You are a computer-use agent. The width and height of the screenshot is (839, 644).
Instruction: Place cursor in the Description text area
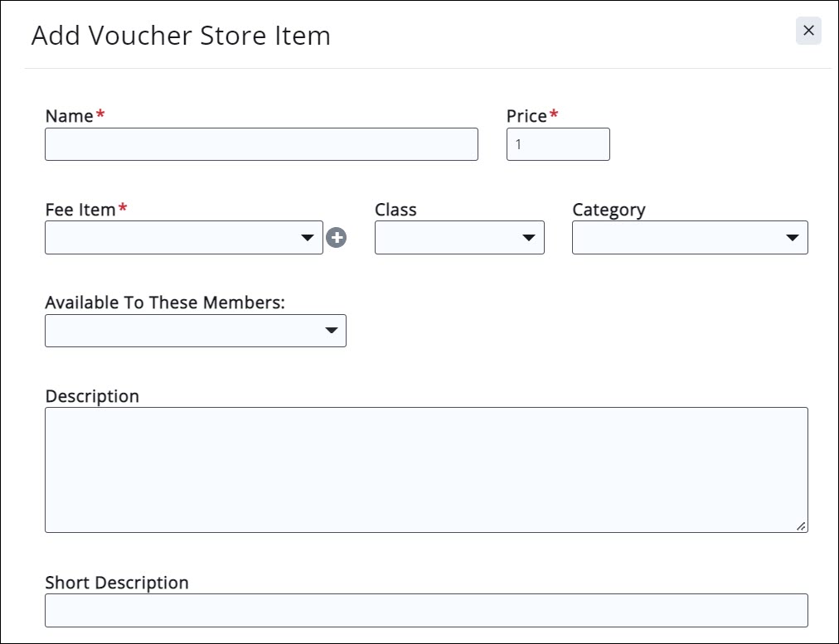pyautogui.click(x=426, y=469)
